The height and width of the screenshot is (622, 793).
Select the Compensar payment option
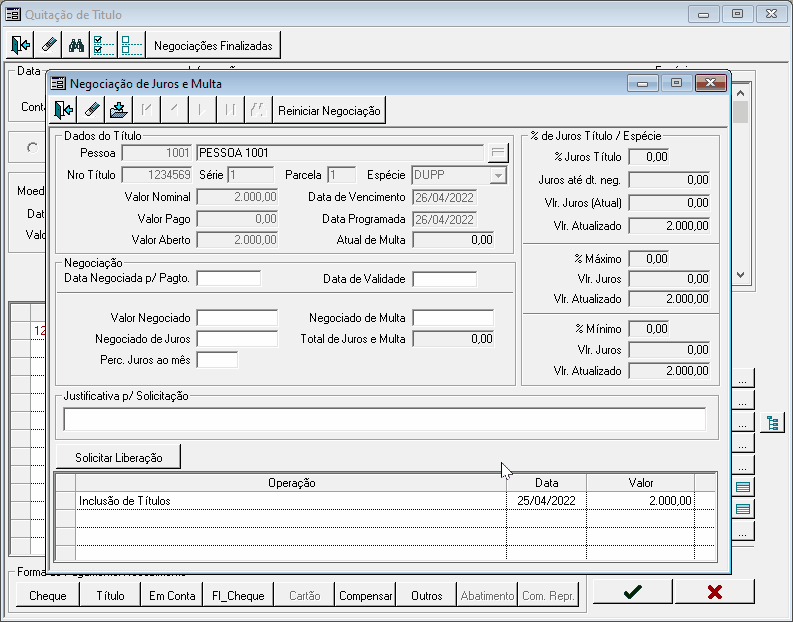point(366,595)
